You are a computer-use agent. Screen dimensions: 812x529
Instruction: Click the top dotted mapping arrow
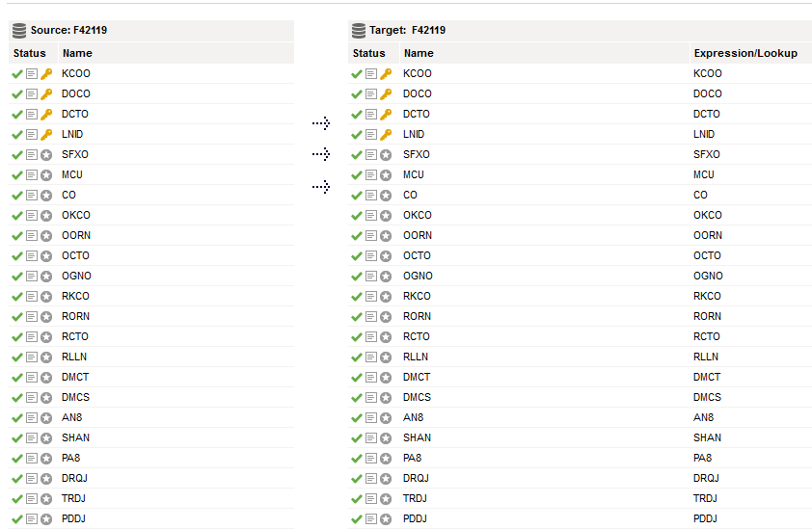321,123
